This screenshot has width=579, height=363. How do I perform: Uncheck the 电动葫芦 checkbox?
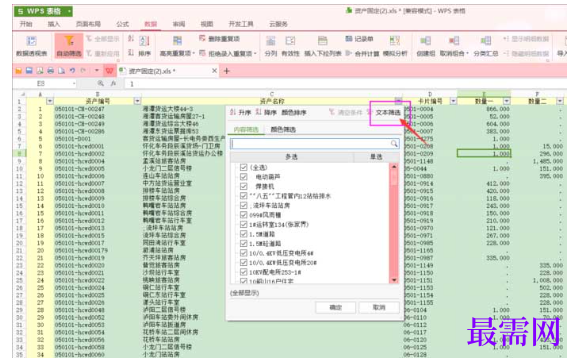[x=243, y=177]
